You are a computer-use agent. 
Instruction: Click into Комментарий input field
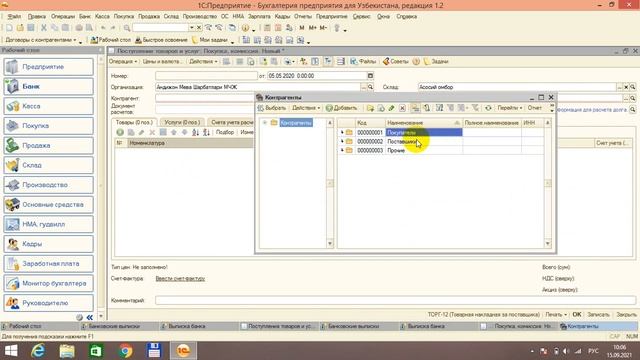click(395, 300)
